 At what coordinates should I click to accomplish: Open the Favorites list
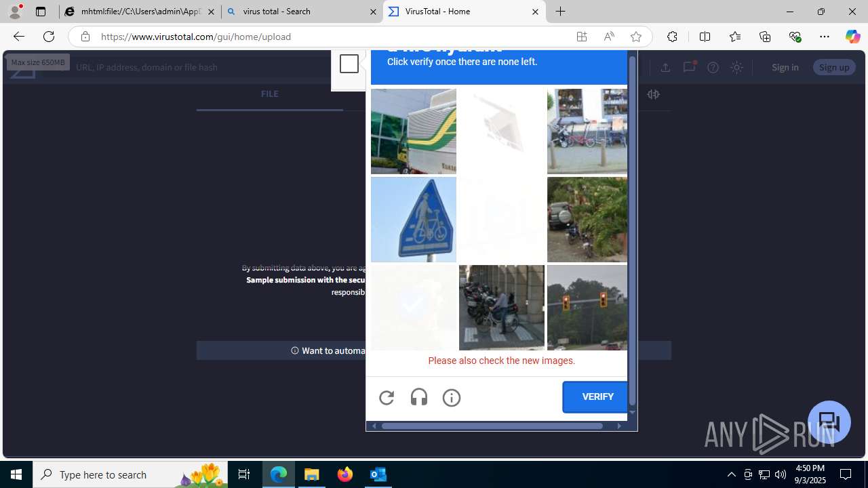coord(735,37)
